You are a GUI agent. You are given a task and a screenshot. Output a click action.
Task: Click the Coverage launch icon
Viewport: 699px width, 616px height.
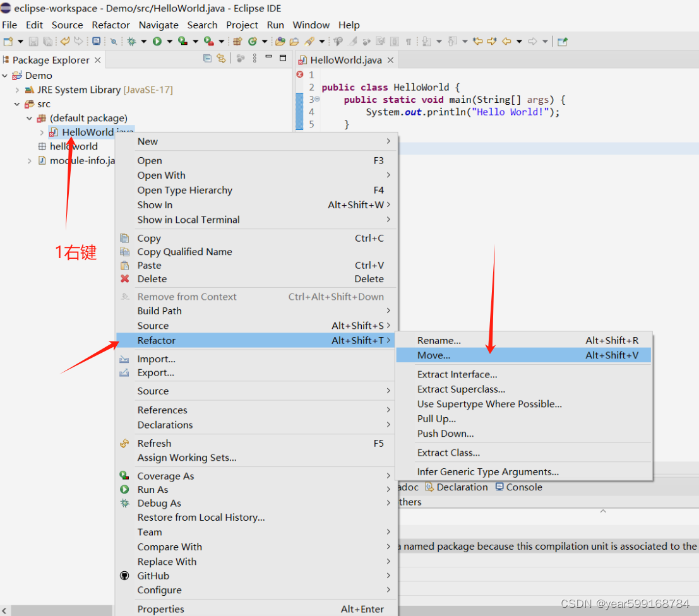click(x=182, y=41)
